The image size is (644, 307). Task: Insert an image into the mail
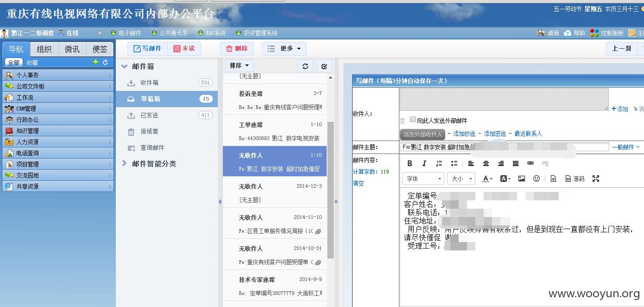tap(522, 179)
